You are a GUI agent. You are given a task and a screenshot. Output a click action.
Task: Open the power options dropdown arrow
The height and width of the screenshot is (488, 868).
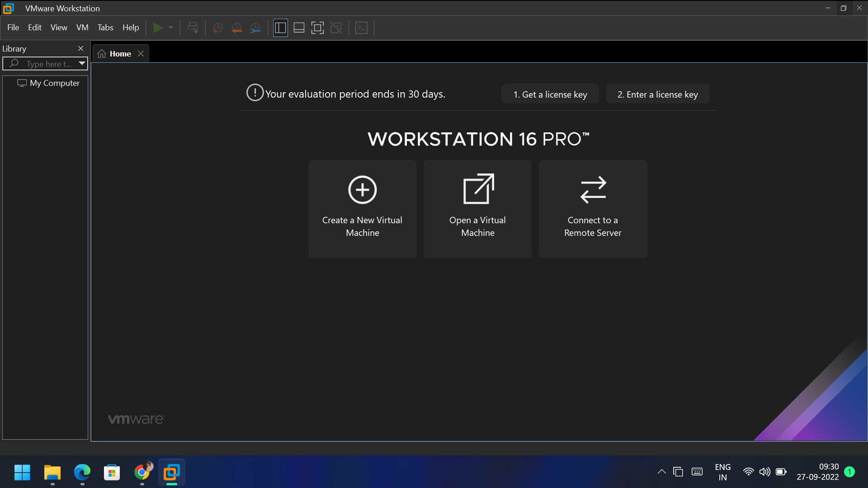click(171, 28)
